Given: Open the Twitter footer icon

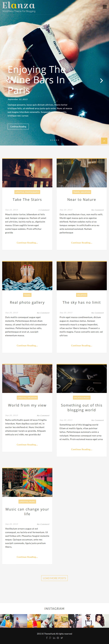Looking at the screenshot, I should [62, 638].
